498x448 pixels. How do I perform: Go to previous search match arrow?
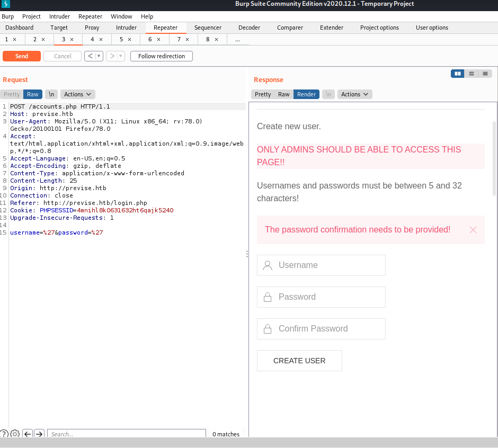pyautogui.click(x=28, y=434)
